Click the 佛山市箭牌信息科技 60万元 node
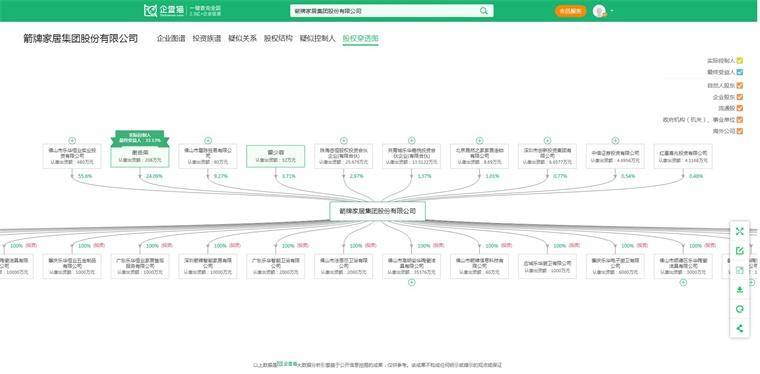Screen dimensions: 760x374 (x=479, y=265)
